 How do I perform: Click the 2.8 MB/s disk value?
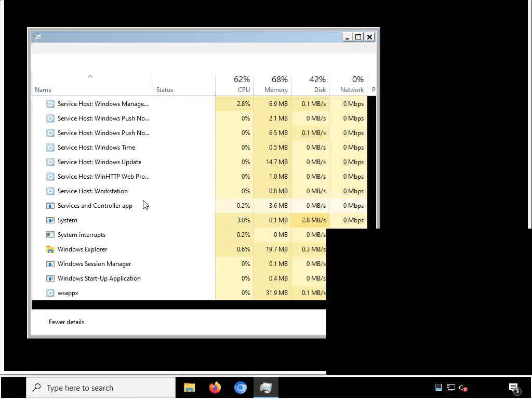pyautogui.click(x=313, y=220)
